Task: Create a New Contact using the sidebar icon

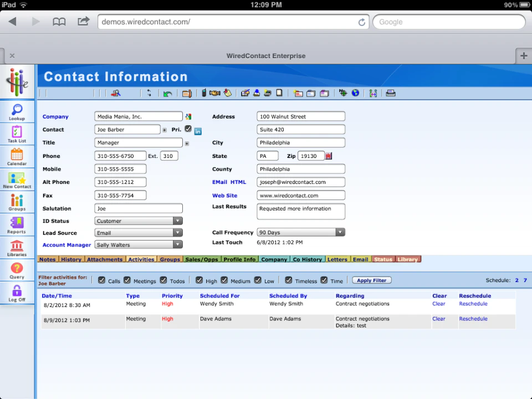Action: point(17,180)
